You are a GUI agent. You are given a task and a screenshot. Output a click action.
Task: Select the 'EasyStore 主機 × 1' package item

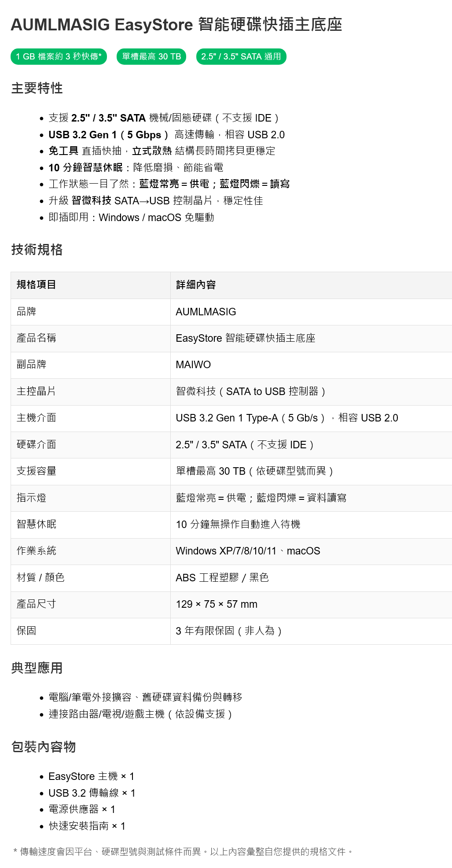(92, 776)
